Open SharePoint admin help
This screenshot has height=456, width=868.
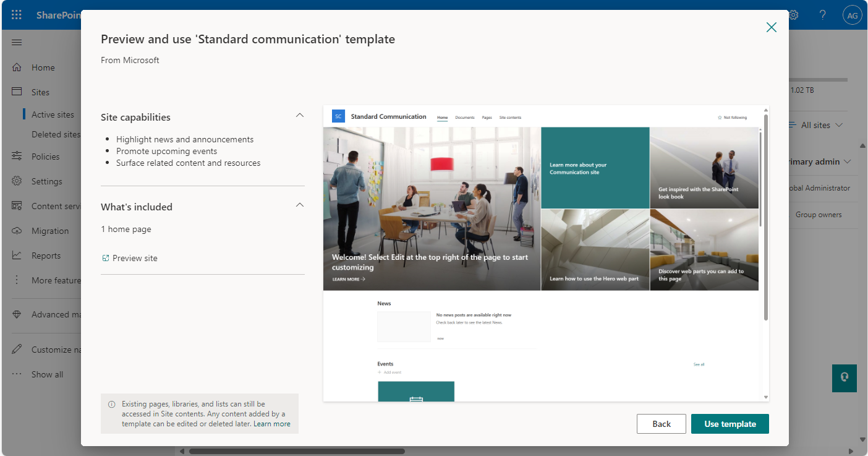point(823,14)
